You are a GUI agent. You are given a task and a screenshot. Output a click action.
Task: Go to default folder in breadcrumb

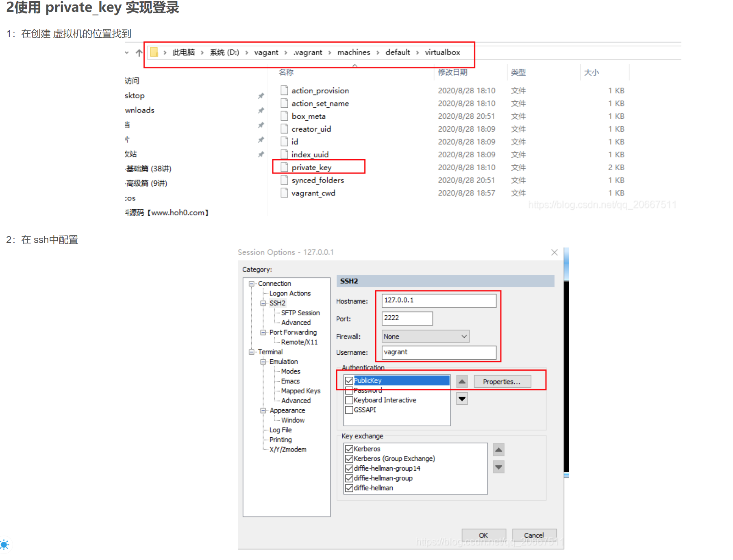click(x=398, y=52)
